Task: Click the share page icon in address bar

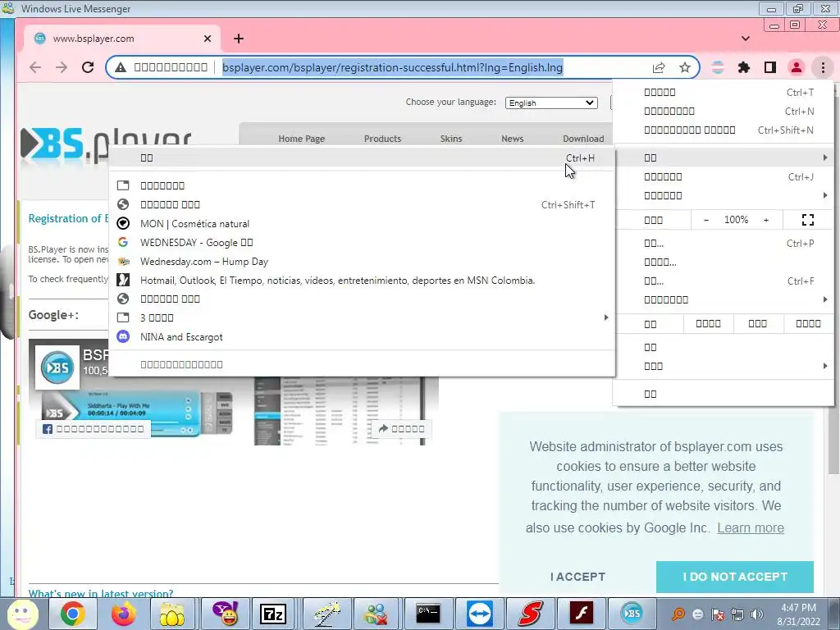Action: 659,67
